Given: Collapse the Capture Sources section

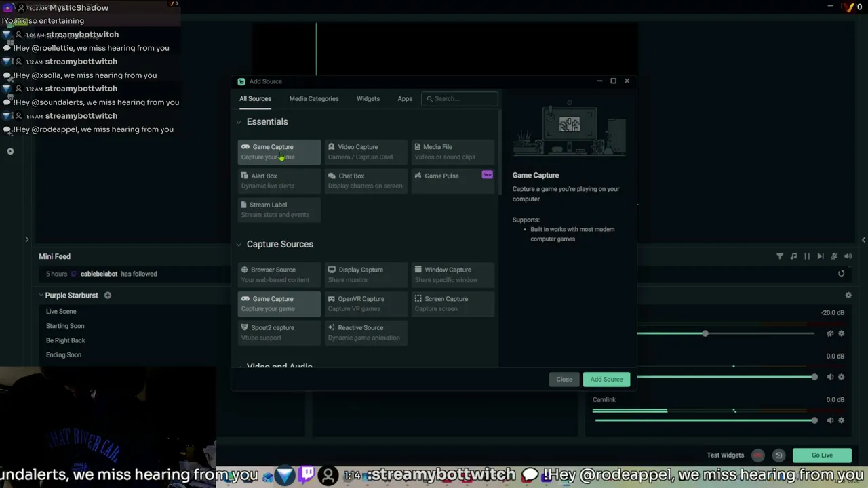Looking at the screenshot, I should [239, 245].
